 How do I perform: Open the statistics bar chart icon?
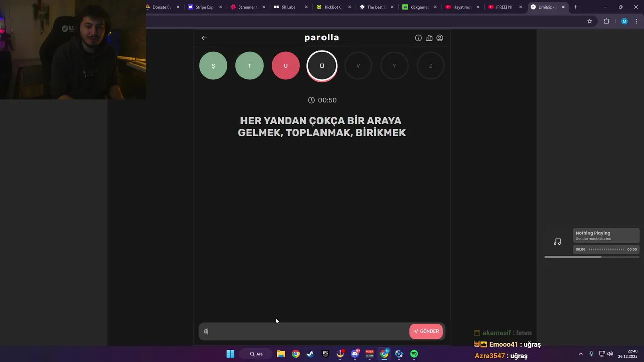point(429,38)
